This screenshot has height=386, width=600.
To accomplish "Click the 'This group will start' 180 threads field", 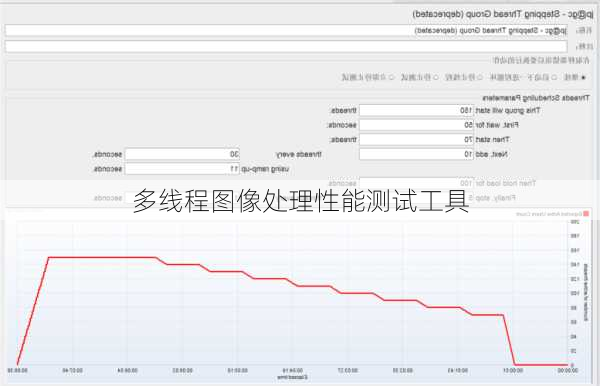I will [416, 110].
